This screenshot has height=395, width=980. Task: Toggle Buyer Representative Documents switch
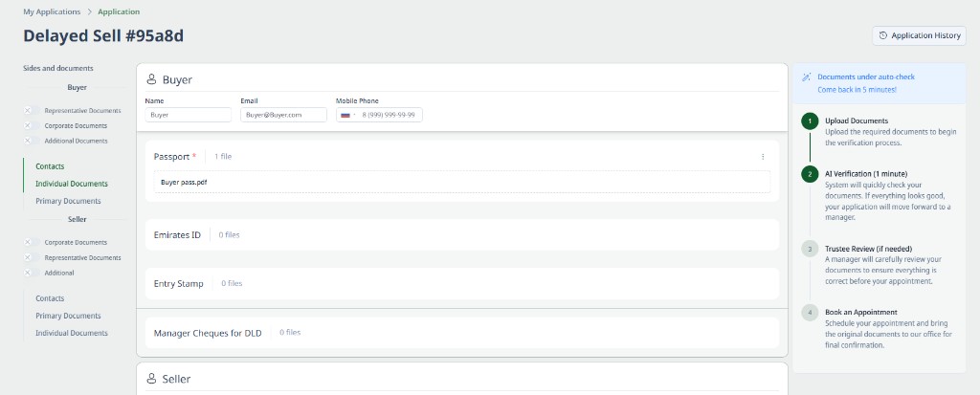coord(32,111)
